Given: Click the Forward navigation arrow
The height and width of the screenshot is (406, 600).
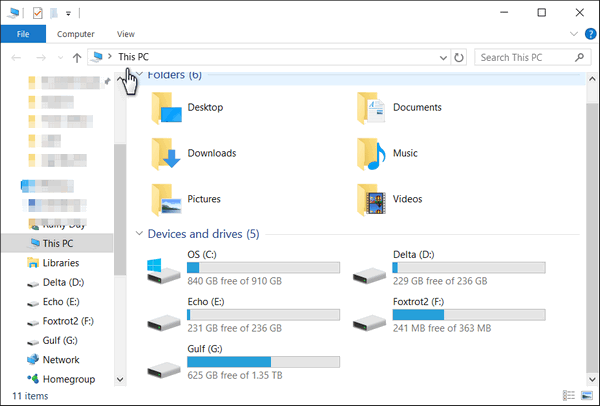Looking at the screenshot, I should tap(41, 58).
